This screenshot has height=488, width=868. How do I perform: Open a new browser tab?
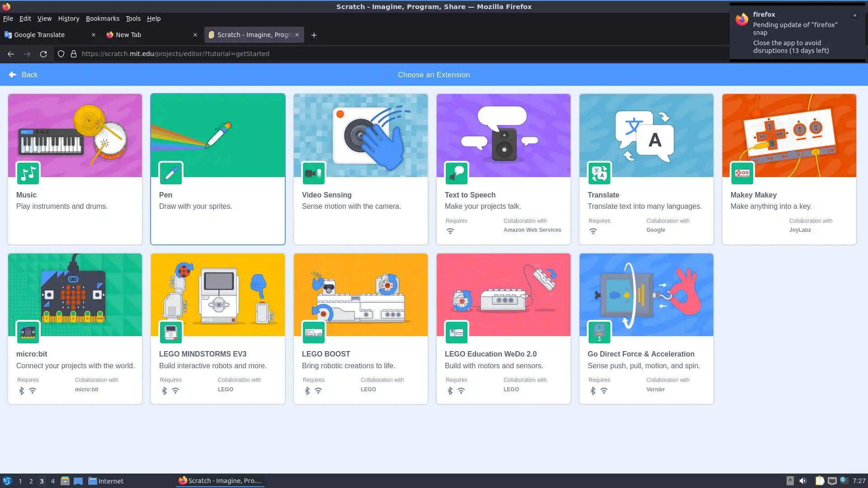coord(314,35)
